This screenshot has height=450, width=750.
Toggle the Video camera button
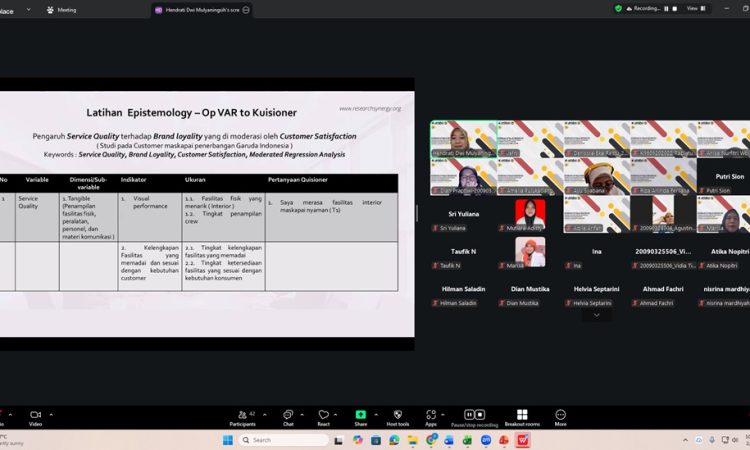tap(35, 417)
